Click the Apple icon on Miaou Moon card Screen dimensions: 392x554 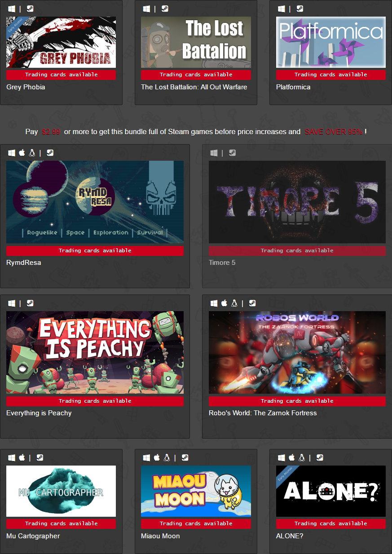coord(157,457)
